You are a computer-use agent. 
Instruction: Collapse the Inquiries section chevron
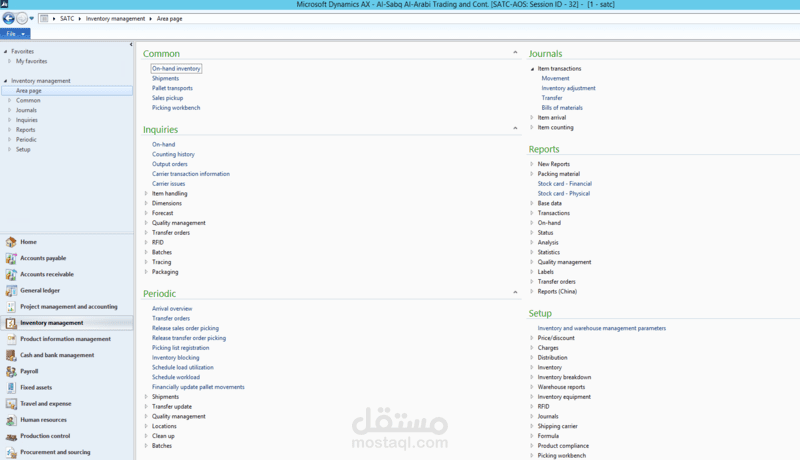pyautogui.click(x=515, y=128)
